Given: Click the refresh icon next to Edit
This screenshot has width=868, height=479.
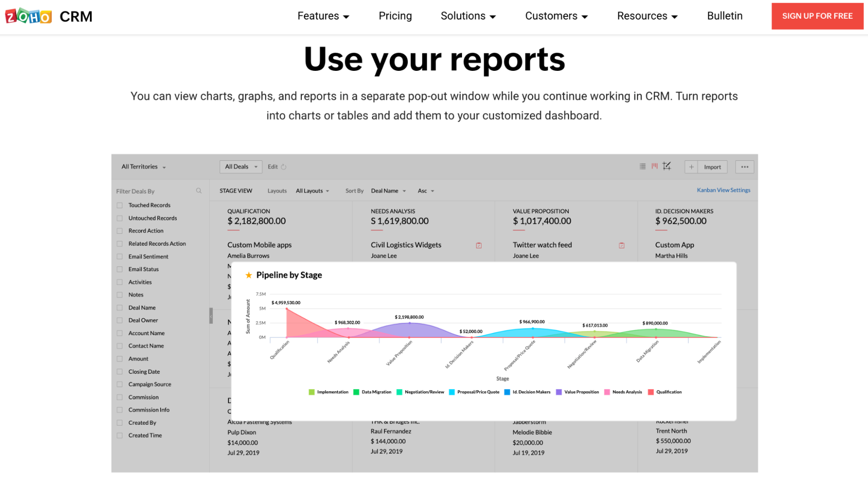Looking at the screenshot, I should point(284,167).
